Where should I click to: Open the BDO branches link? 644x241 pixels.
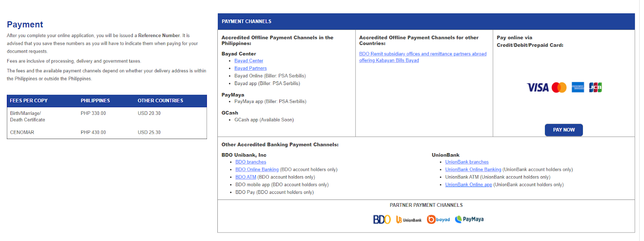[251, 162]
